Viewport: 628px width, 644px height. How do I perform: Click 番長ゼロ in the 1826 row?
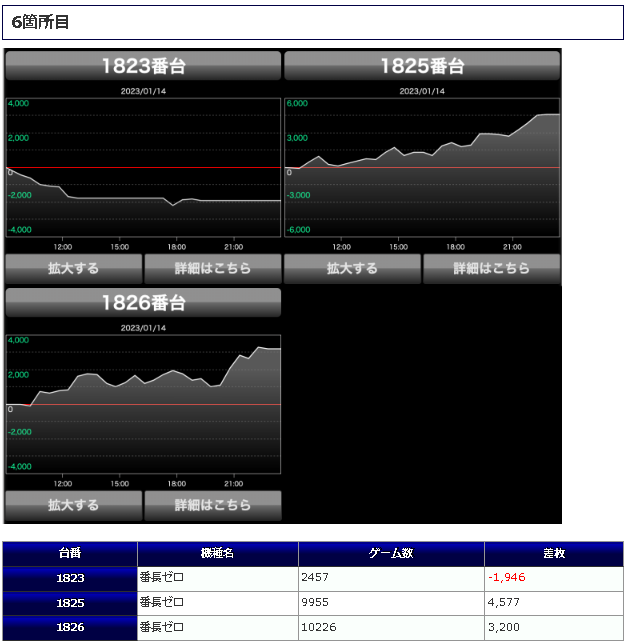point(161,627)
